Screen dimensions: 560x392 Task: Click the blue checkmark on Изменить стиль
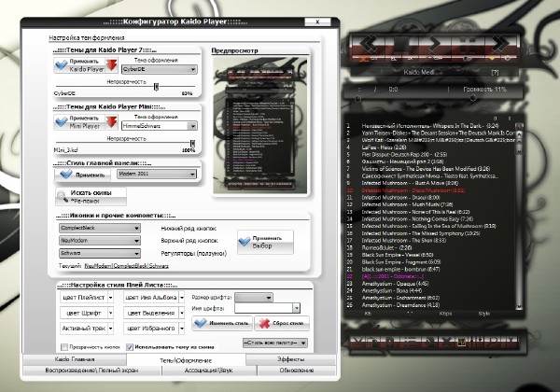coord(200,323)
